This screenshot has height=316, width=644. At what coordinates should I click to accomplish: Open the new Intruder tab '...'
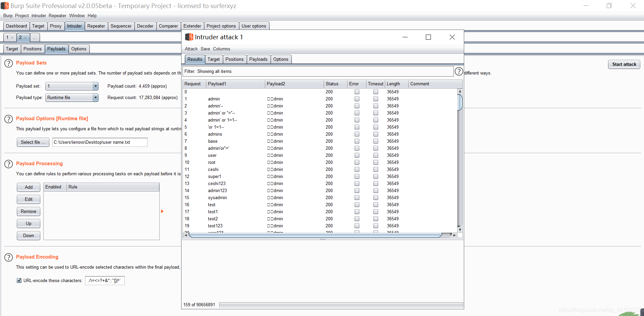coord(35,38)
